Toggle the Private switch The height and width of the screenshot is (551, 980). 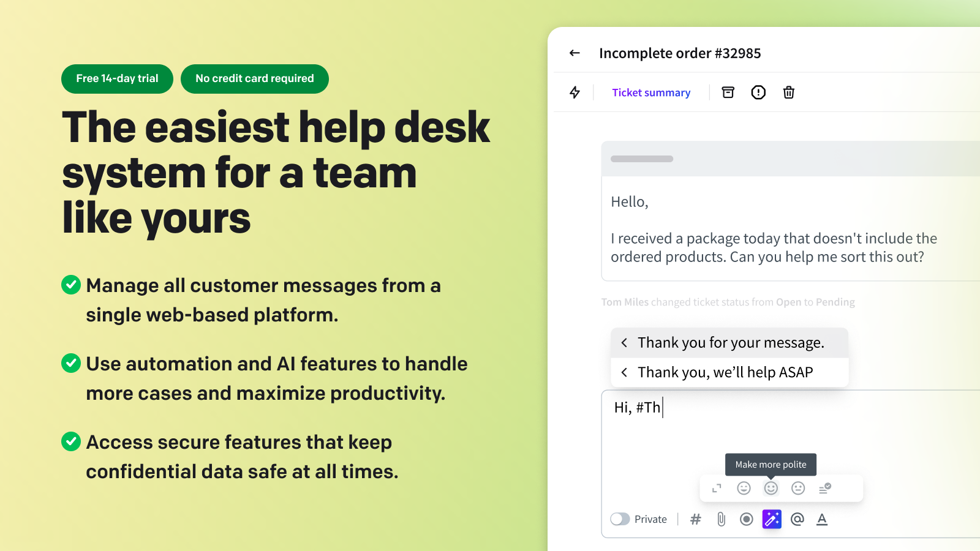pos(620,519)
